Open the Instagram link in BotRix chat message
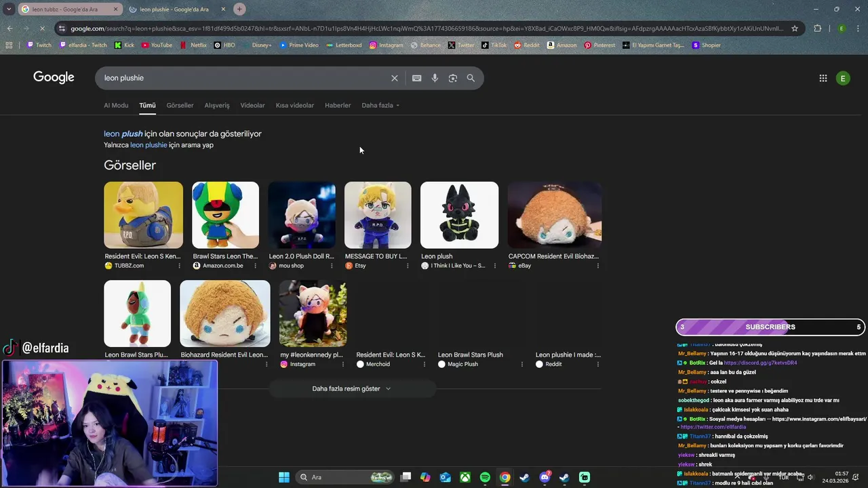The width and height of the screenshot is (868, 488). tap(819, 419)
